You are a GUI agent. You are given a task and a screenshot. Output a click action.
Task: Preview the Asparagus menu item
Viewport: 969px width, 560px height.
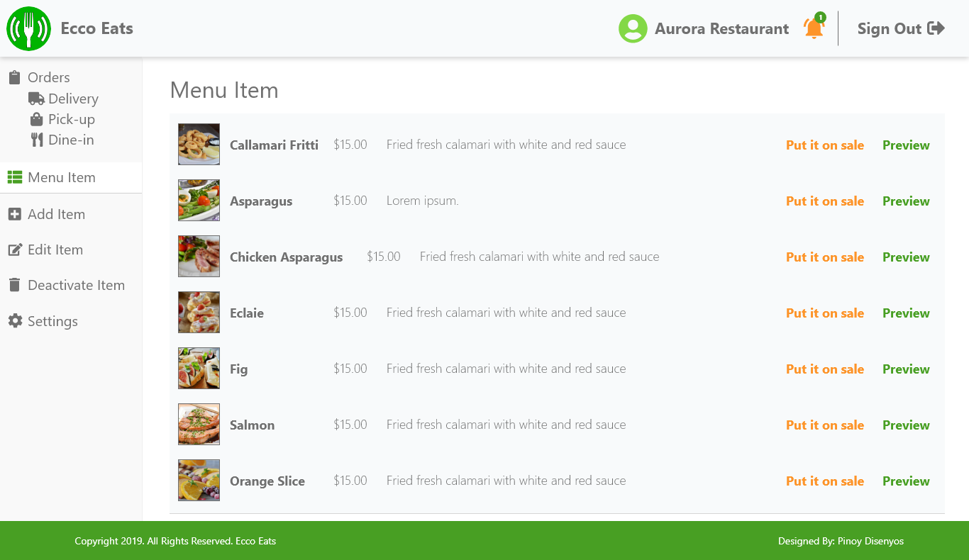[x=906, y=201]
